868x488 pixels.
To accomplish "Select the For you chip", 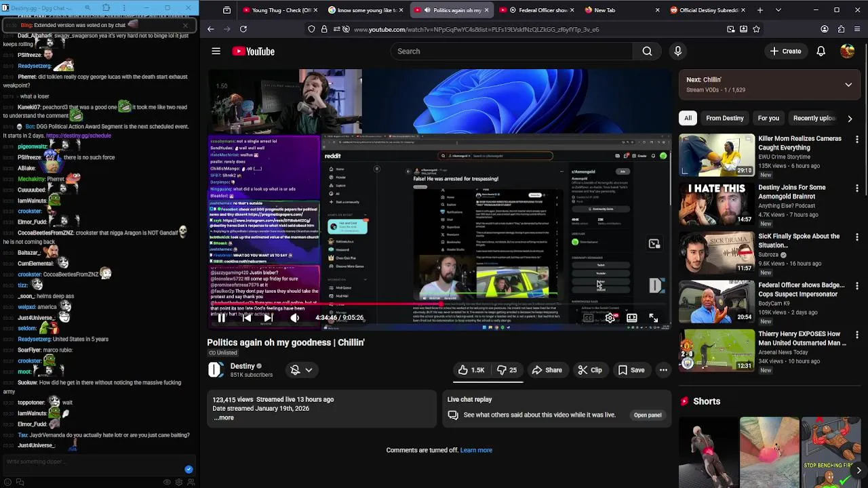I will (x=768, y=118).
